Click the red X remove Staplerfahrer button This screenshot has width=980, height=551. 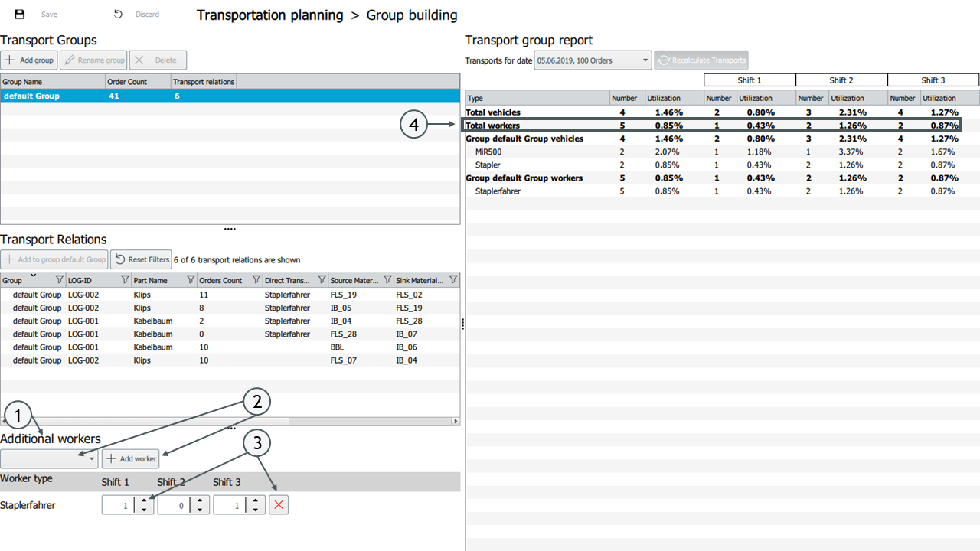pos(279,505)
